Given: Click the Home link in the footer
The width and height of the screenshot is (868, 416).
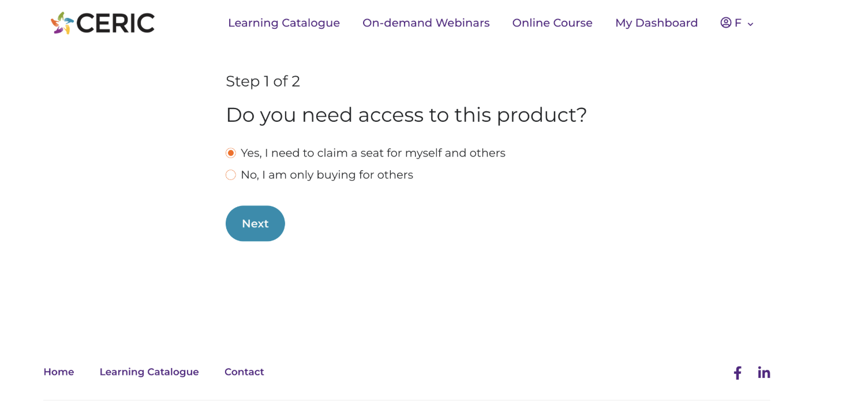Looking at the screenshot, I should 59,372.
